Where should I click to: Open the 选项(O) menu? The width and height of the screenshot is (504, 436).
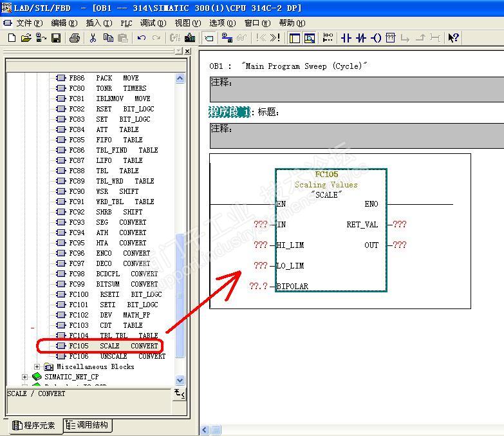tap(223, 23)
